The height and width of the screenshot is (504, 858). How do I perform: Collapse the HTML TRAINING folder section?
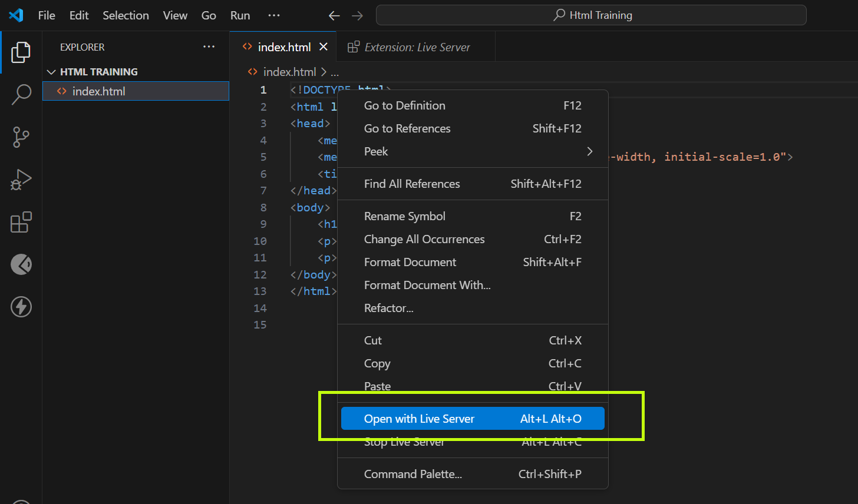(52, 72)
